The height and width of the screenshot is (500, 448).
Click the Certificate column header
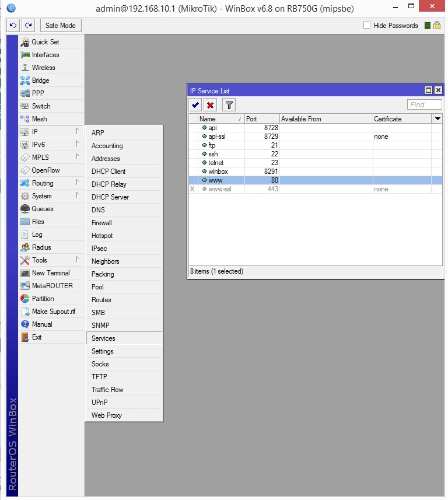[402, 119]
